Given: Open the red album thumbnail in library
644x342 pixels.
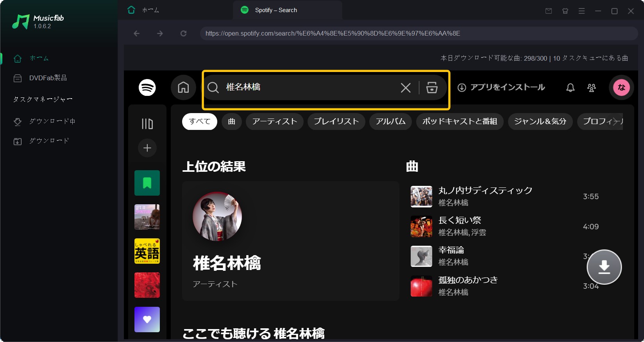Looking at the screenshot, I should click(x=147, y=285).
